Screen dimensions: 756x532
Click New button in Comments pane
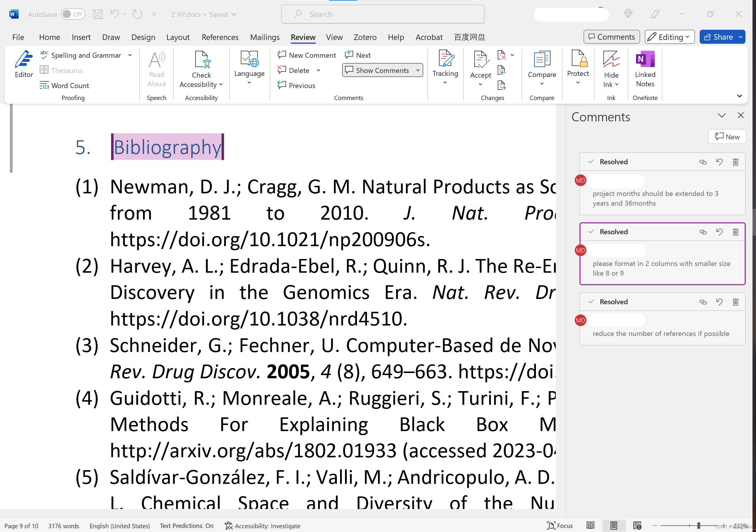(727, 137)
